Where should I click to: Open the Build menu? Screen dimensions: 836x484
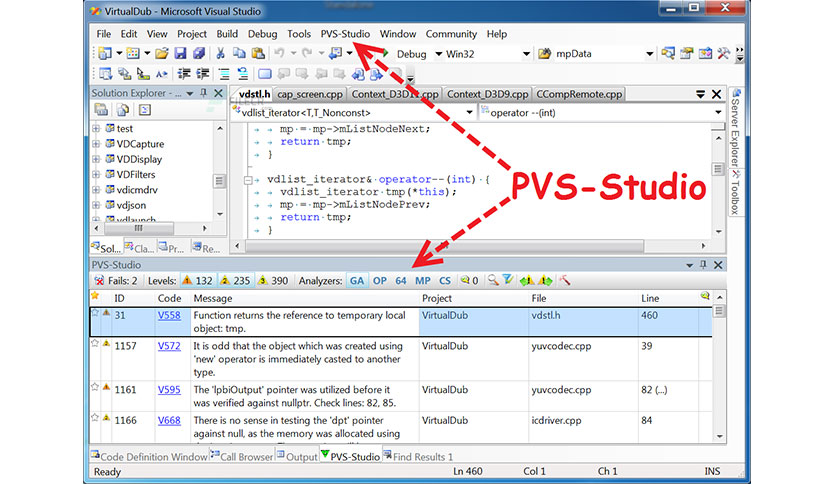tap(227, 34)
